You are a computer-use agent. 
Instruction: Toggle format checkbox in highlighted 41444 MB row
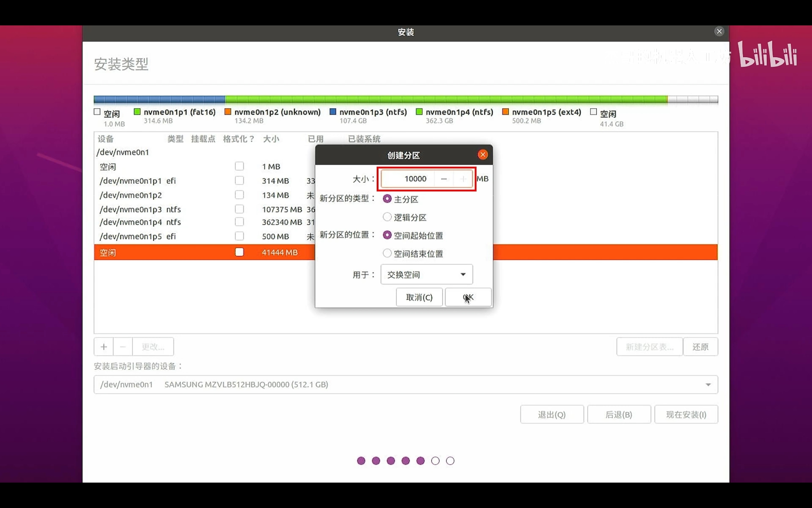tap(239, 252)
